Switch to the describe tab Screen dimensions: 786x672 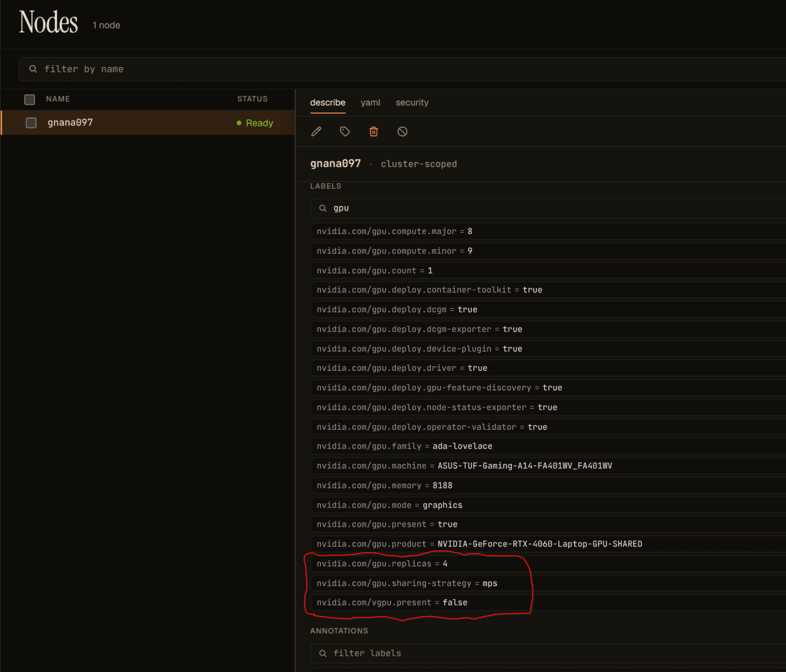[x=328, y=102]
